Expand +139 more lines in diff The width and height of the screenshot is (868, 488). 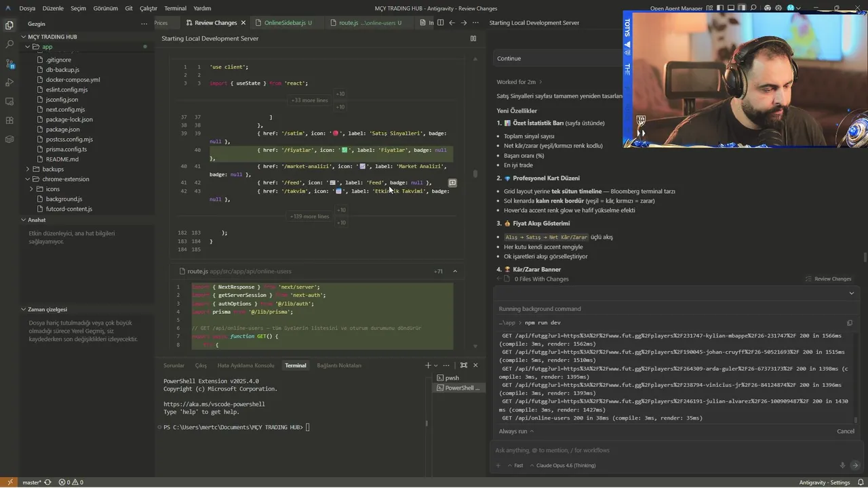click(x=310, y=217)
